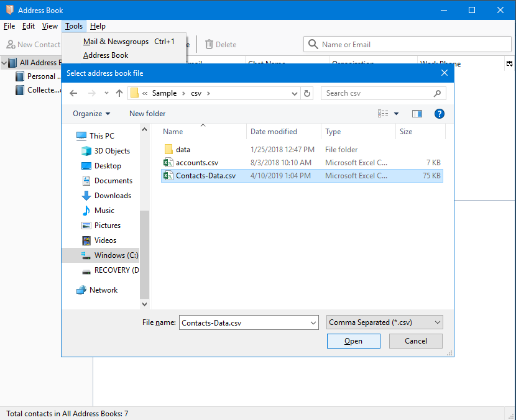The width and height of the screenshot is (516, 420).
Task: Open the view options dropdown arrow
Action: [396, 114]
